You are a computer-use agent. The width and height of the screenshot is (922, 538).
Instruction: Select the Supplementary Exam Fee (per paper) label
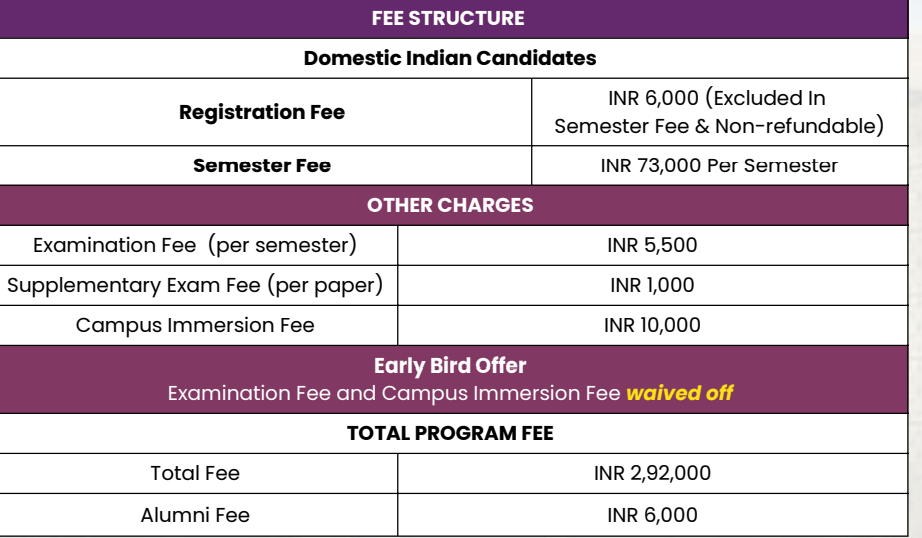pyautogui.click(x=195, y=285)
